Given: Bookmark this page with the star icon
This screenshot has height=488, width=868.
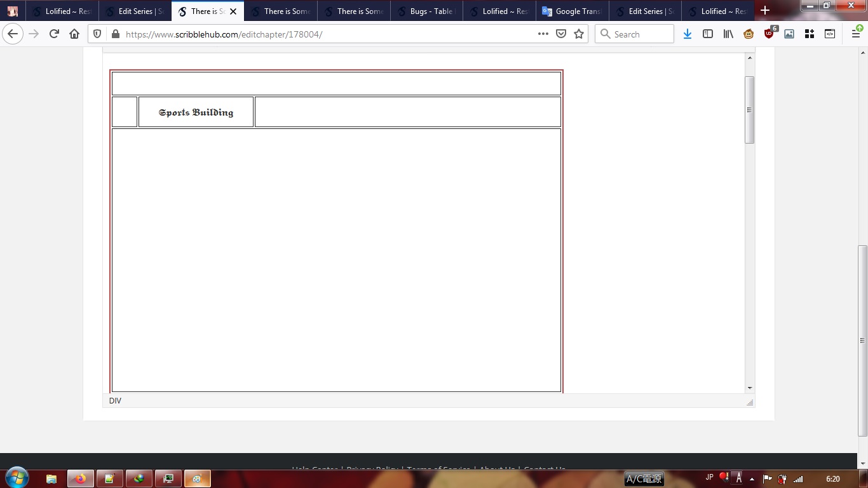Looking at the screenshot, I should [x=579, y=34].
